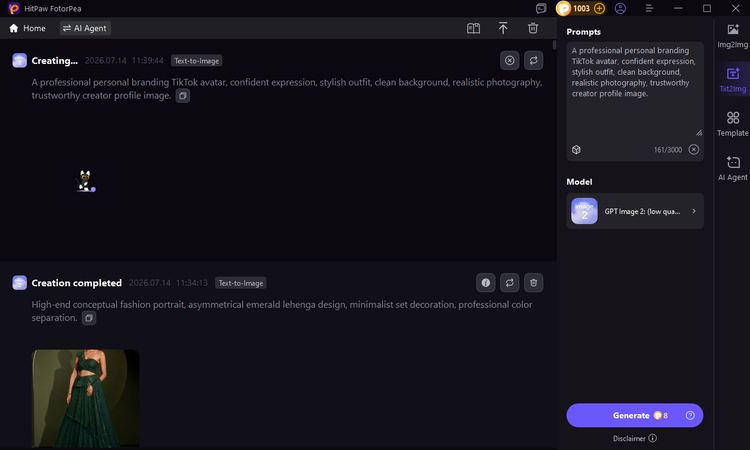Regenerate the lehenga fashion portrait
The width and height of the screenshot is (750, 450).
coord(509,283)
